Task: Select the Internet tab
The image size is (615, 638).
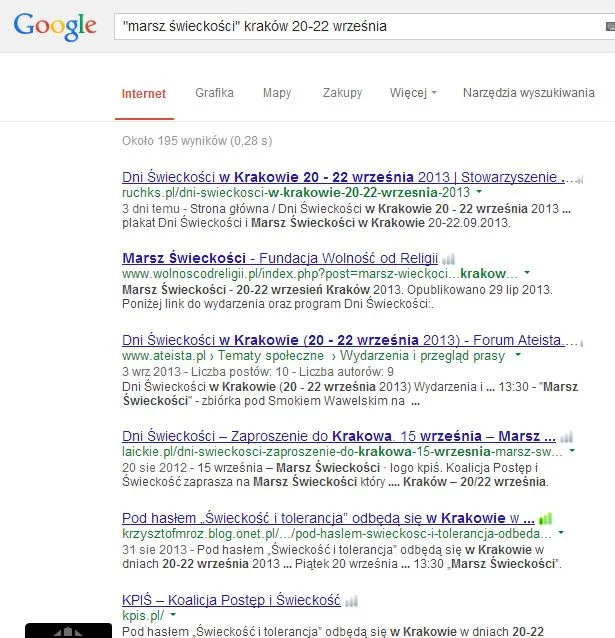Action: click(x=144, y=94)
